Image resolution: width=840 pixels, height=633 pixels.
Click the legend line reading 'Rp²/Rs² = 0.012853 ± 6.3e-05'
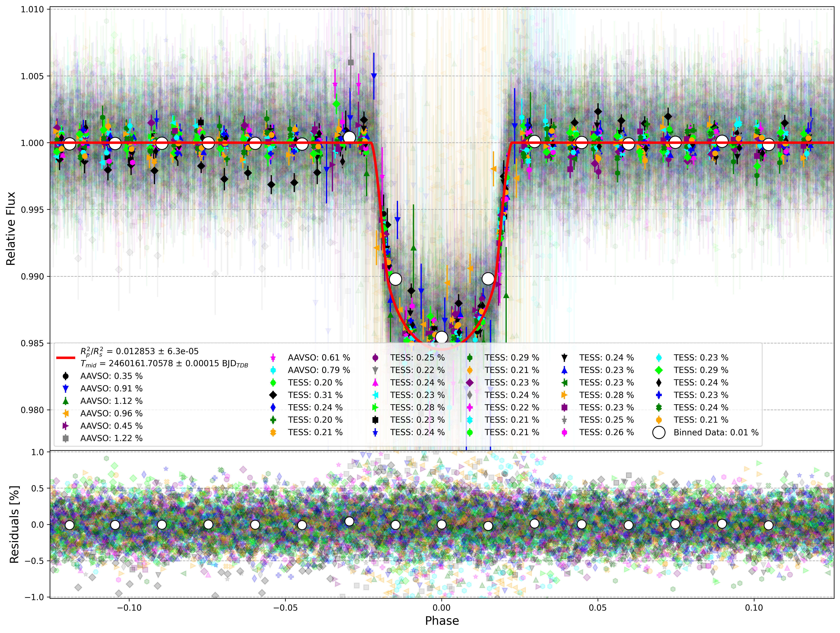(x=139, y=352)
